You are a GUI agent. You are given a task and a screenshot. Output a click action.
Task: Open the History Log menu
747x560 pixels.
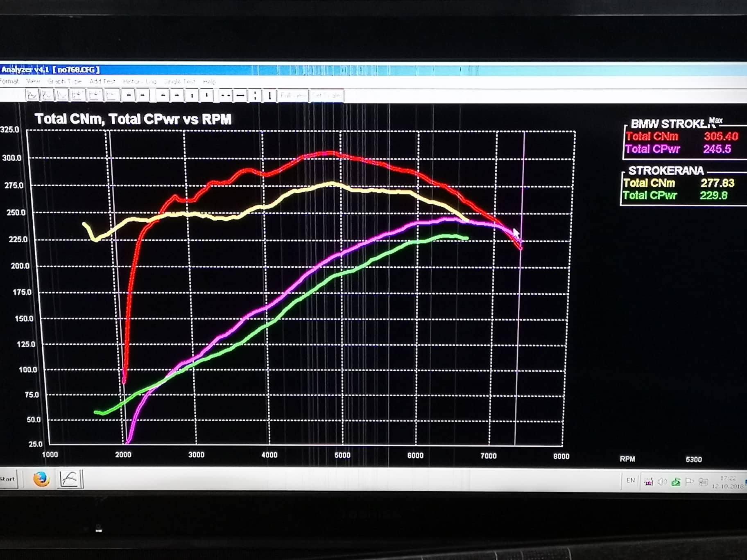[x=140, y=81]
